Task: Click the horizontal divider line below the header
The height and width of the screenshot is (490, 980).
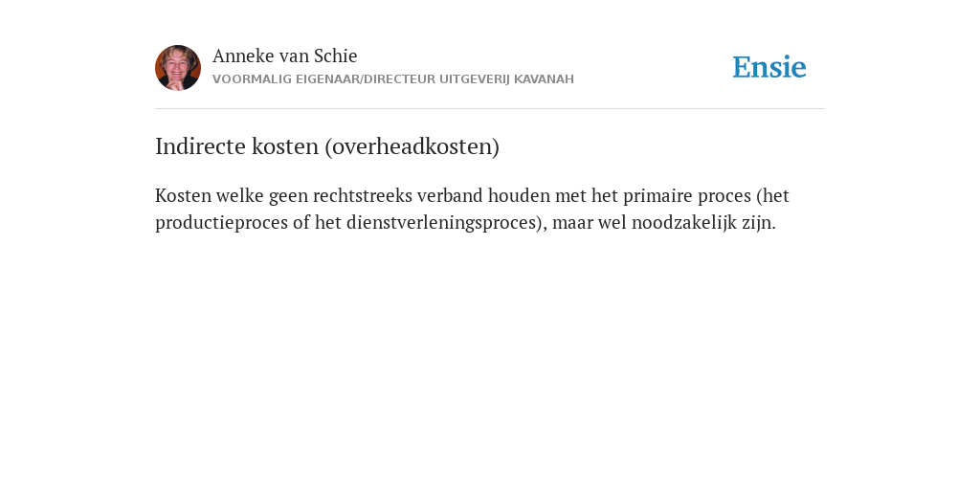Action: (490, 109)
